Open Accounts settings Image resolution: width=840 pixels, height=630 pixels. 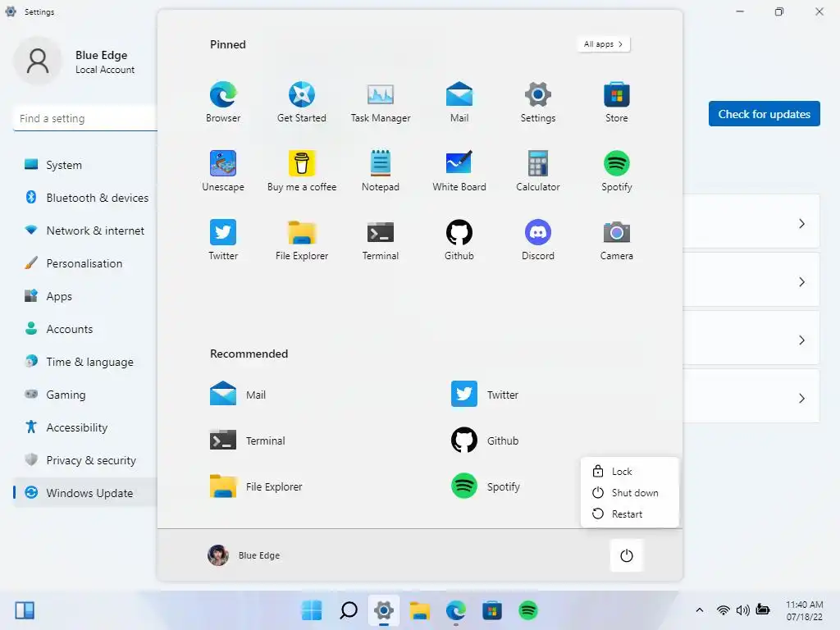coord(85,329)
